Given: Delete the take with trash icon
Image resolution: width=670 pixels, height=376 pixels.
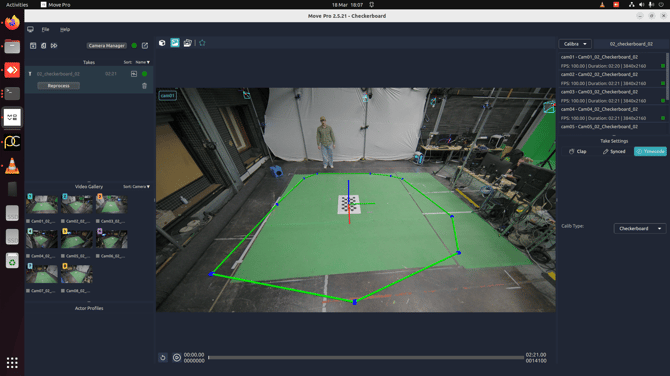Looking at the screenshot, I should 144,86.
